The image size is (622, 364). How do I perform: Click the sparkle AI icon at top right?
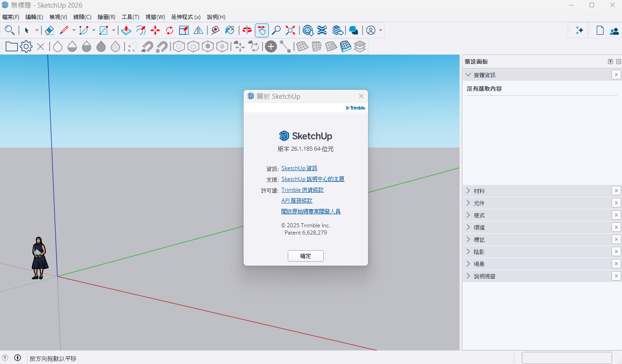580,30
